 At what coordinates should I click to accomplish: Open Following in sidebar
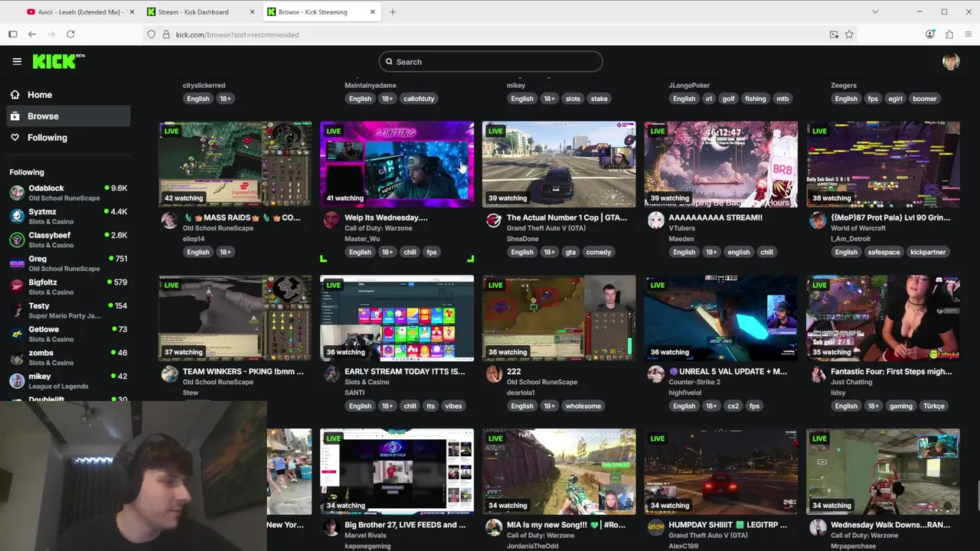68,138
